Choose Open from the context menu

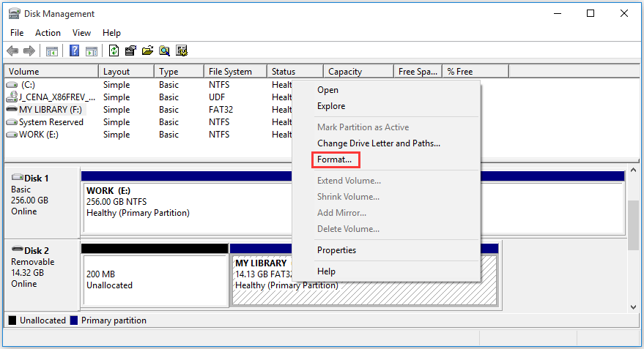pos(386,90)
